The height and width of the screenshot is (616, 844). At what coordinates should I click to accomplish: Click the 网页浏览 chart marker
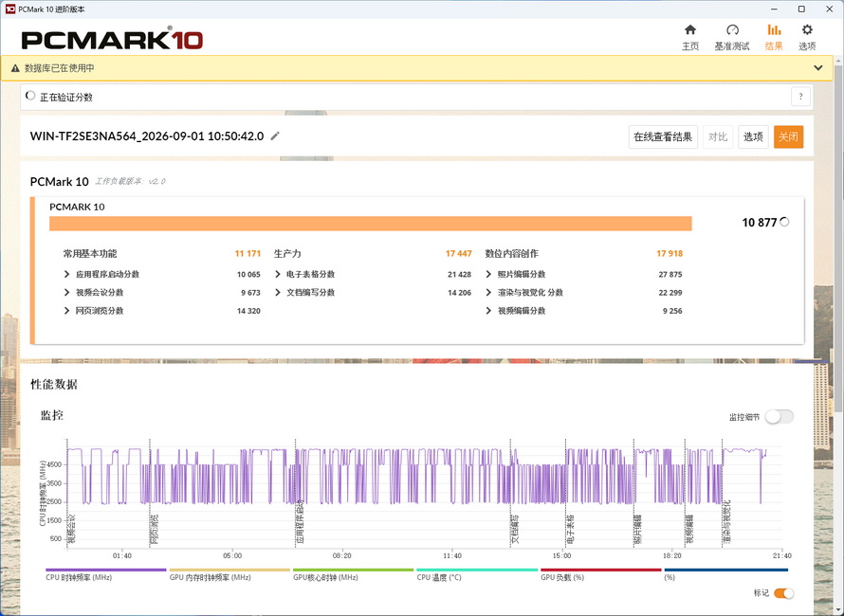[155, 528]
